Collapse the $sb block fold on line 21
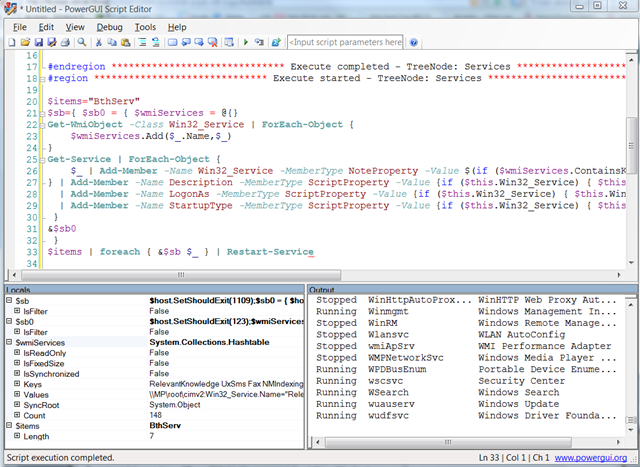This screenshot has width=640, height=467. [x=42, y=113]
